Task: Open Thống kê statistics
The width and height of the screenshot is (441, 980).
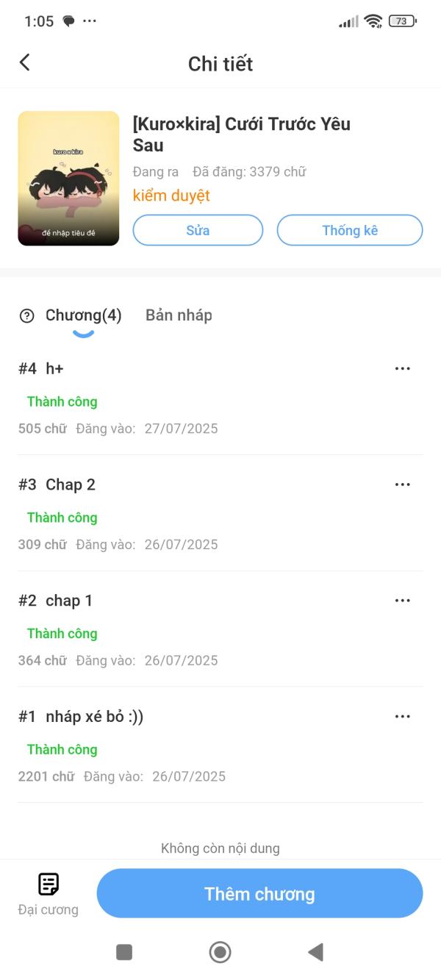Action: [350, 230]
